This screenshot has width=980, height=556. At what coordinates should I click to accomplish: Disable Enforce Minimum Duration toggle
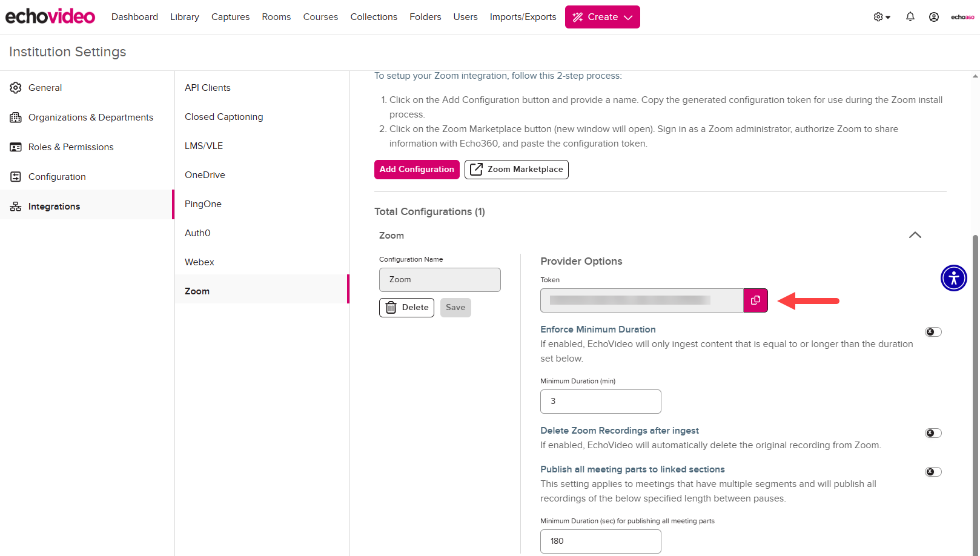point(933,331)
